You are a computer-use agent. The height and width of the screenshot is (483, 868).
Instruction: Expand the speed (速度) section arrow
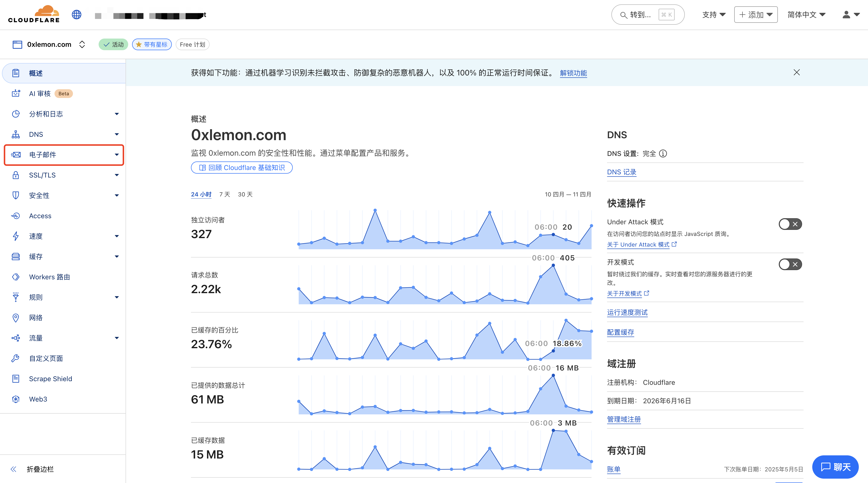pos(117,236)
